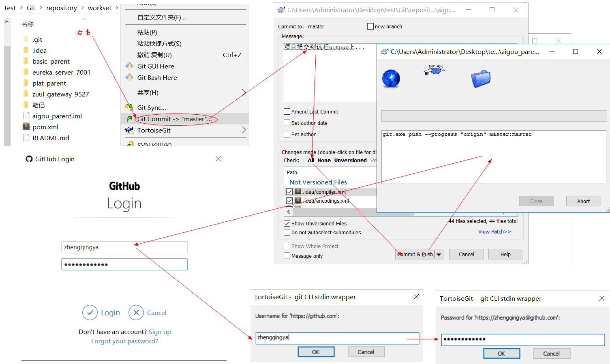Click the TortoiseGit tortoise menu icon
The height and width of the screenshot is (364, 610).
[x=129, y=130]
